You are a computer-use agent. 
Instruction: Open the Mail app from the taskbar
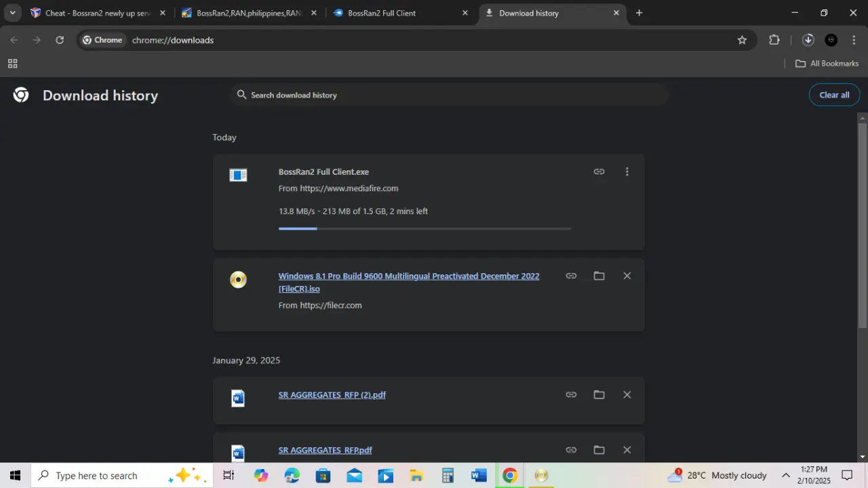pos(354,475)
